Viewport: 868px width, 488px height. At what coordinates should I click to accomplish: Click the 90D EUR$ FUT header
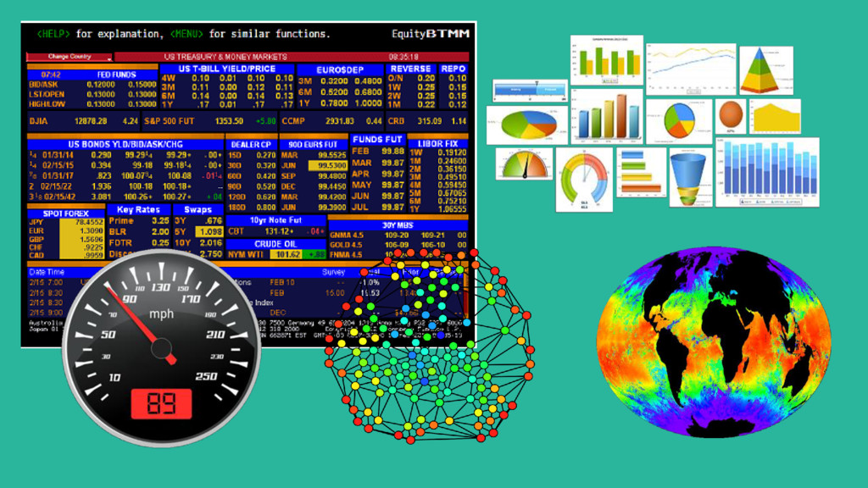click(x=314, y=144)
